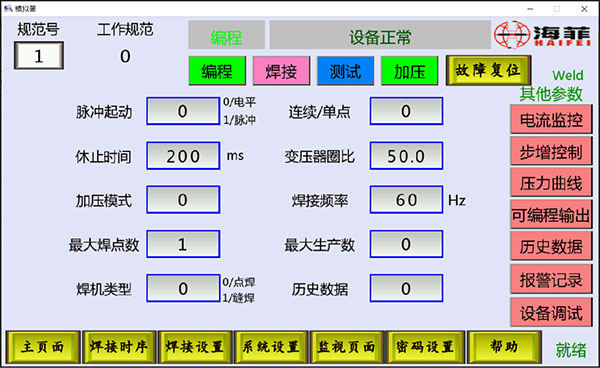This screenshot has width=600, height=368.
Task: Edit the 最大生产数 value field
Action: [x=406, y=244]
